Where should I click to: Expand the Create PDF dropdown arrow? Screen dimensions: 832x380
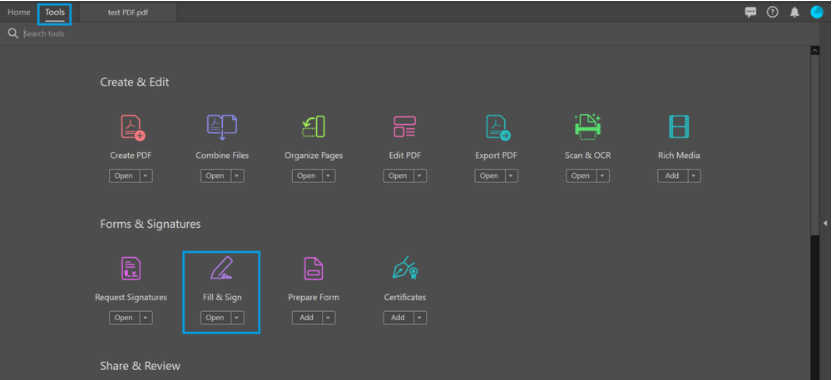pyautogui.click(x=146, y=176)
